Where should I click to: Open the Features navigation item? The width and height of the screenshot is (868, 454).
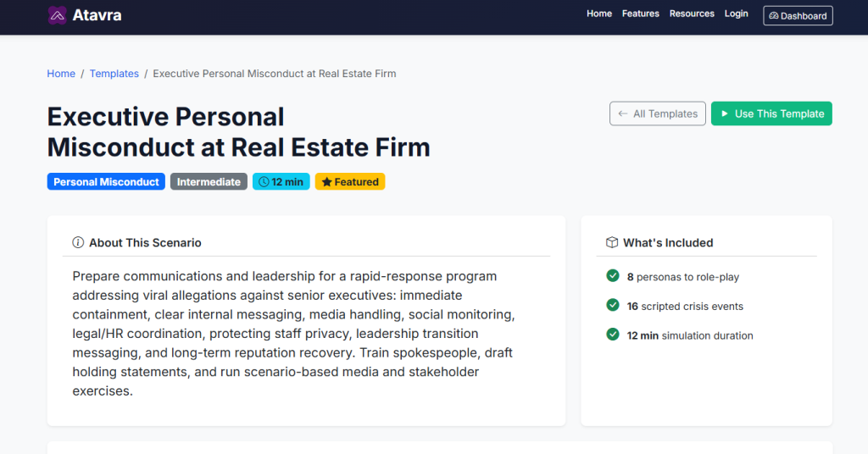click(x=641, y=14)
